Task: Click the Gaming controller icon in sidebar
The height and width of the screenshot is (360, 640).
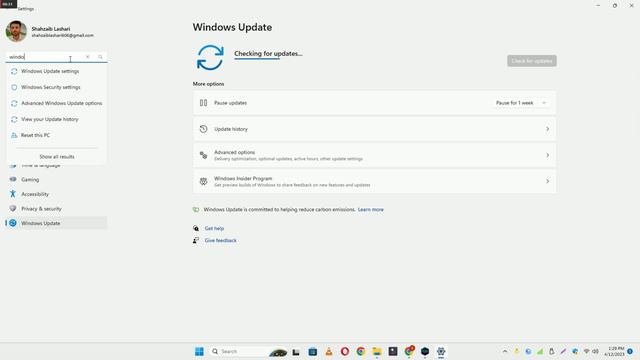Action: [x=13, y=179]
